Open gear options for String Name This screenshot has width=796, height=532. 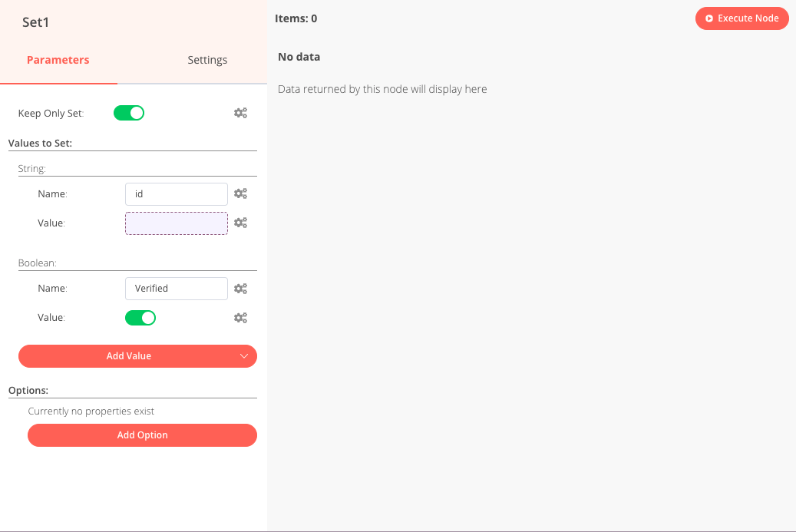click(x=240, y=194)
